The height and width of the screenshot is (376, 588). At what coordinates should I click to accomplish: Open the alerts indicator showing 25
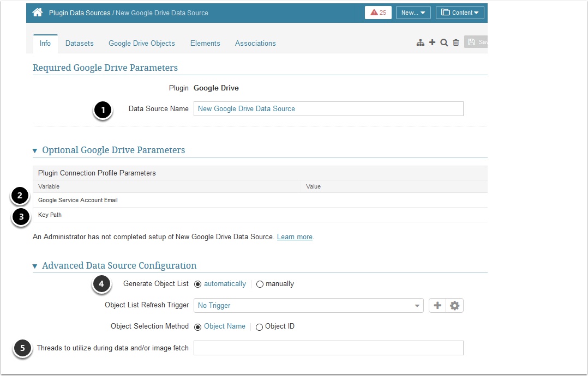pos(378,13)
